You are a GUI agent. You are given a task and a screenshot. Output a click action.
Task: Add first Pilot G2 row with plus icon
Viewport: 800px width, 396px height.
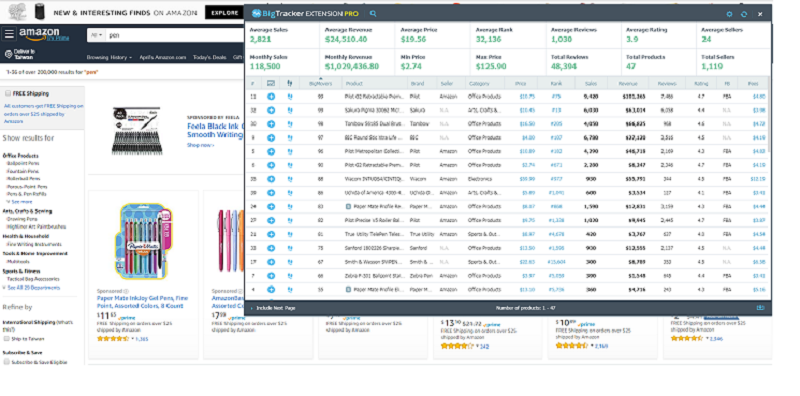(x=271, y=96)
